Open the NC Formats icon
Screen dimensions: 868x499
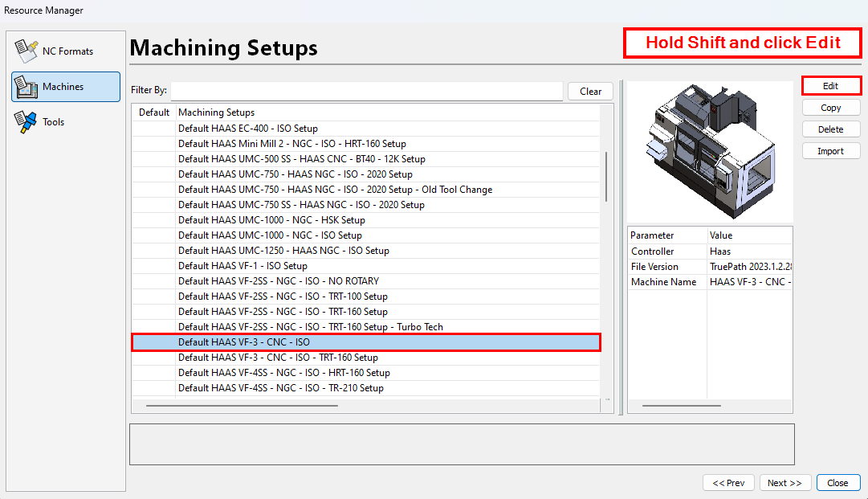point(26,51)
